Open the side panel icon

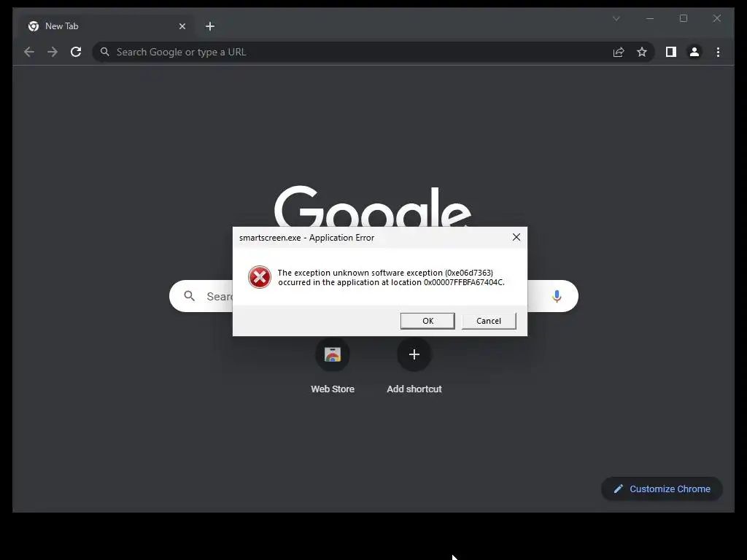671,52
